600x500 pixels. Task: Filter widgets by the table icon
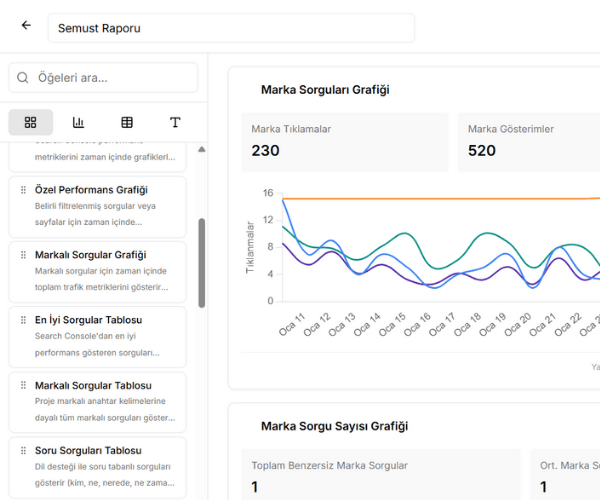tap(127, 122)
